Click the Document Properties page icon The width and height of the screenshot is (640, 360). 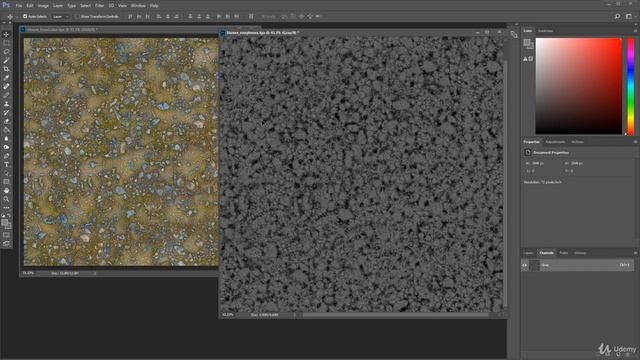tap(528, 152)
